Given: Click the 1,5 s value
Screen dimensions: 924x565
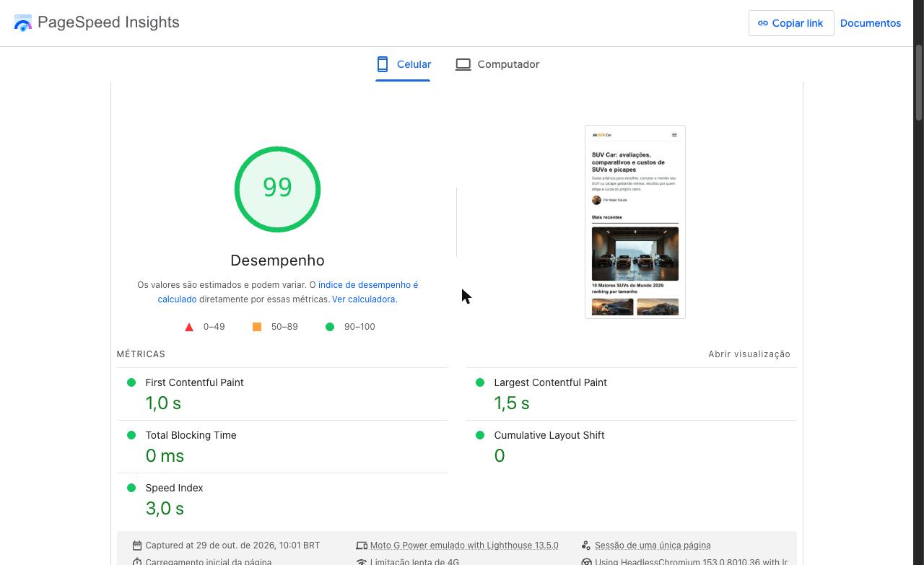Looking at the screenshot, I should [x=512, y=403].
